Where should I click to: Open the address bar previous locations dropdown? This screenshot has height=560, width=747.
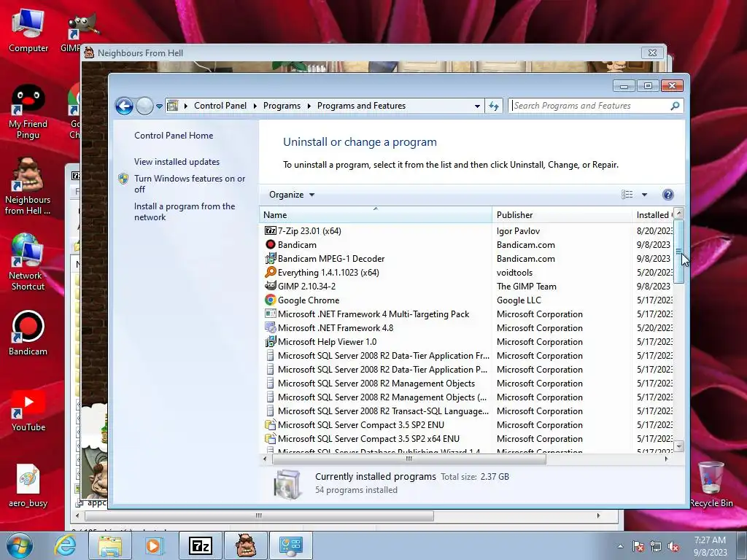point(477,106)
